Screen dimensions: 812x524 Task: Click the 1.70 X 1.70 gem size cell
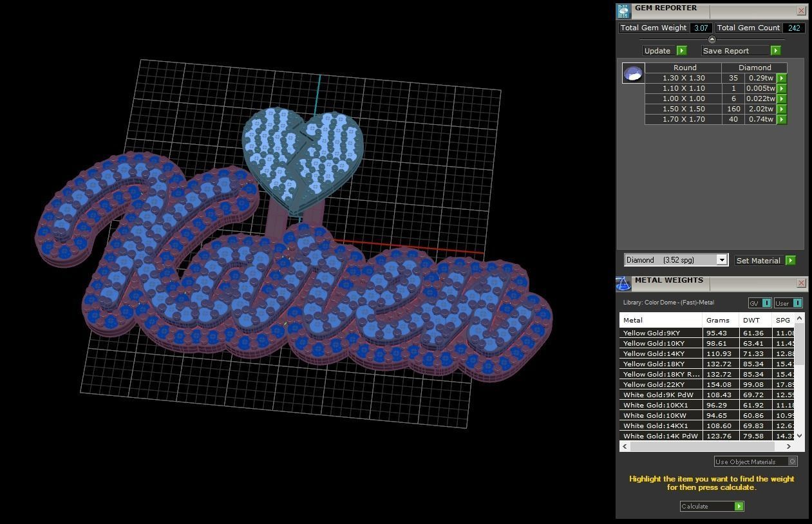click(683, 119)
